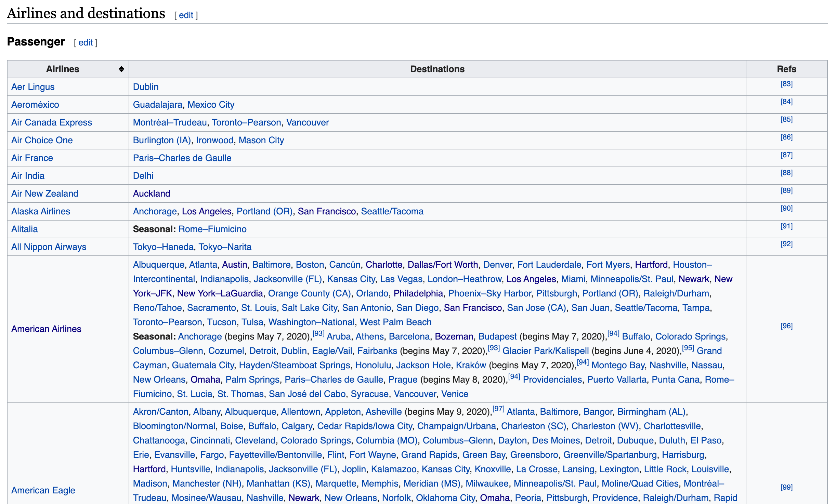Follow the Orange County (CA) link
The image size is (836, 504).
click(310, 293)
